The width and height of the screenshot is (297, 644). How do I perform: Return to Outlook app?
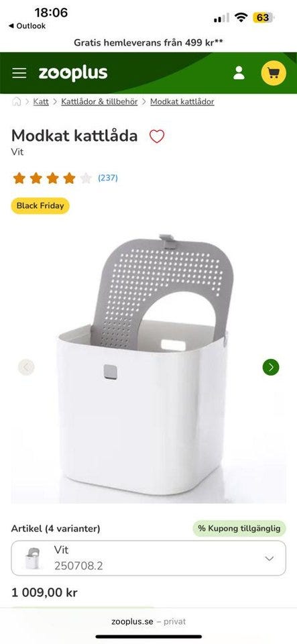click(27, 26)
